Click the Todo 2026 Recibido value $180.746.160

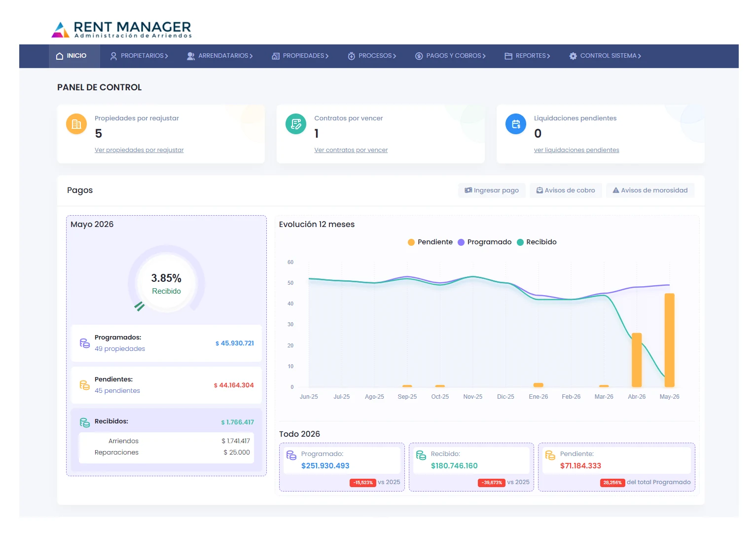[x=454, y=466]
